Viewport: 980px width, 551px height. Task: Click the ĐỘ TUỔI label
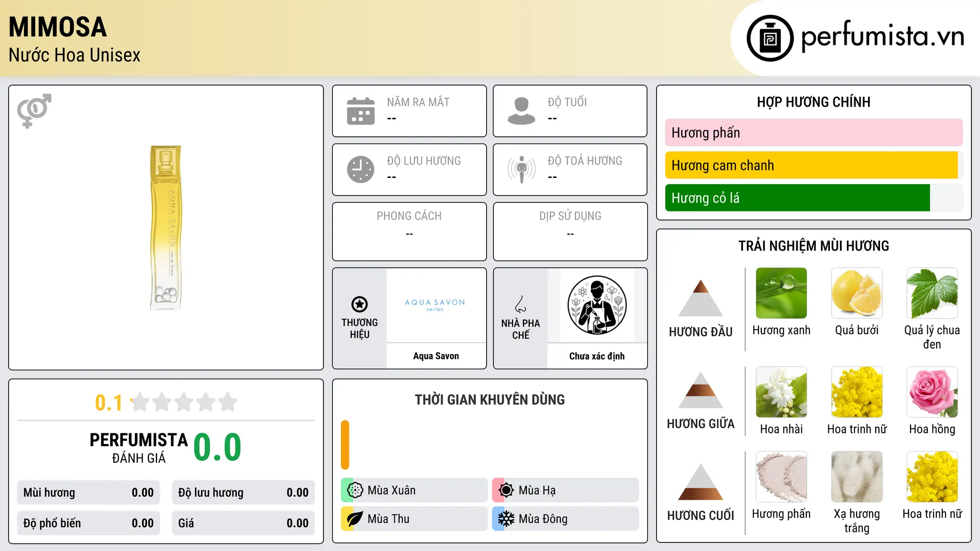567,102
